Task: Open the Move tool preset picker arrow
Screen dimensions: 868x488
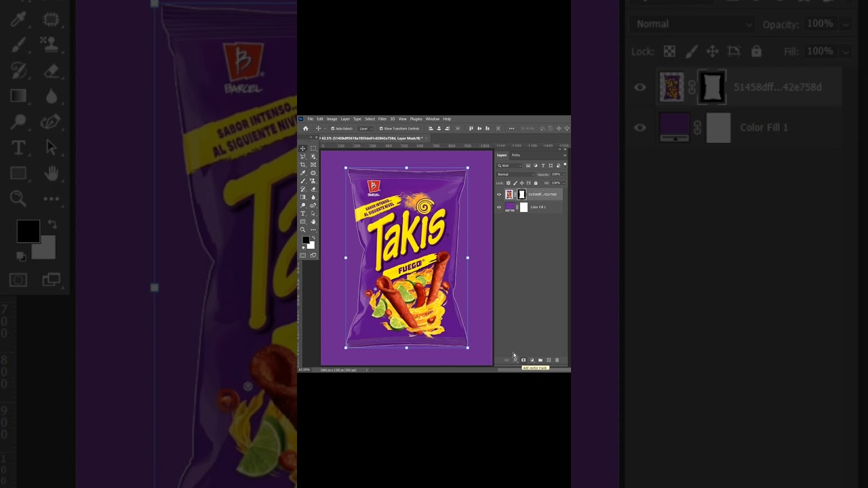Action: 325,129
